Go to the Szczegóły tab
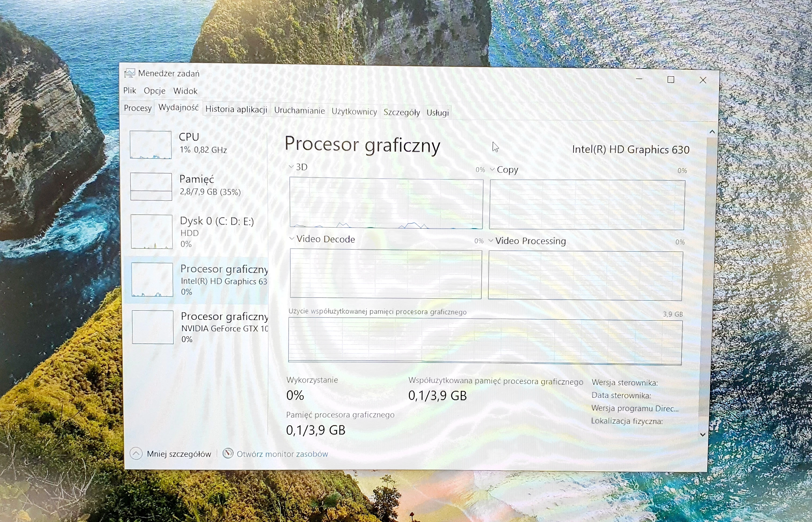This screenshot has height=522, width=812. (x=402, y=112)
